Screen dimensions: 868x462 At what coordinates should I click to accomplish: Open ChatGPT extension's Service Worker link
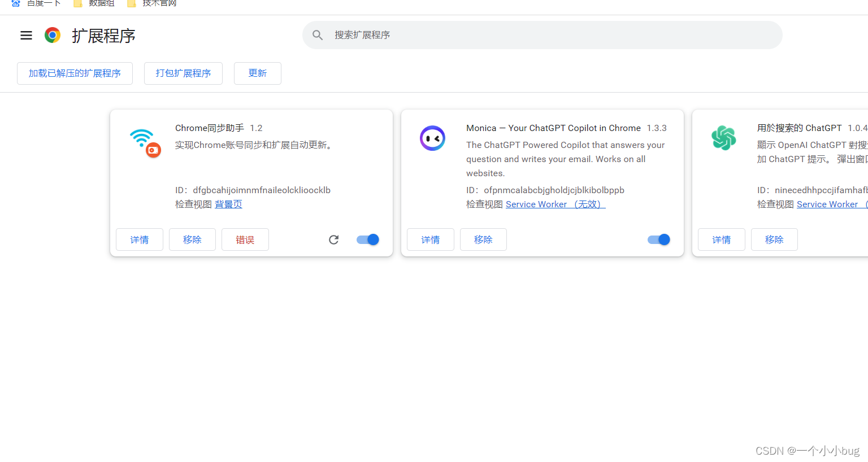832,204
